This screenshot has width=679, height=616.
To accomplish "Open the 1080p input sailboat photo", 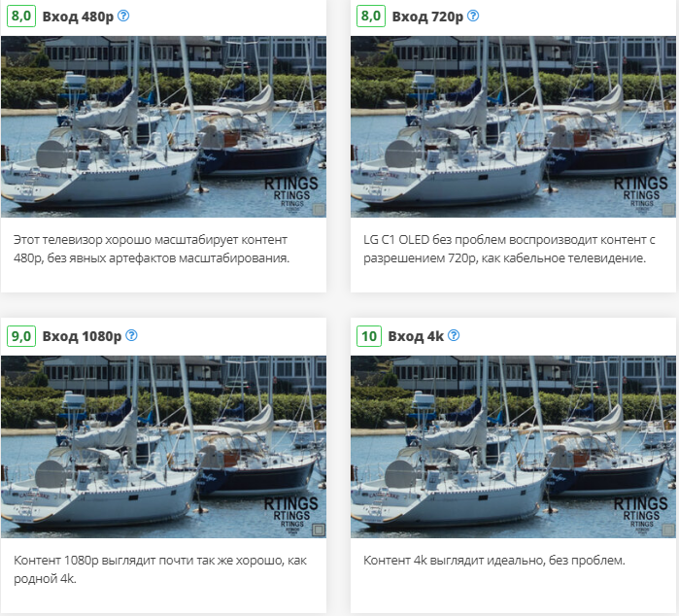I will (164, 447).
